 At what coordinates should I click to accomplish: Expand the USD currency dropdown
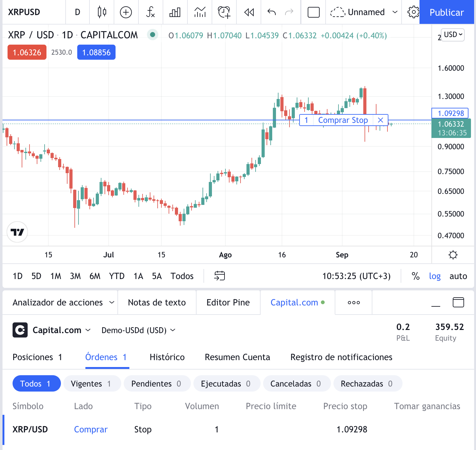click(x=453, y=35)
